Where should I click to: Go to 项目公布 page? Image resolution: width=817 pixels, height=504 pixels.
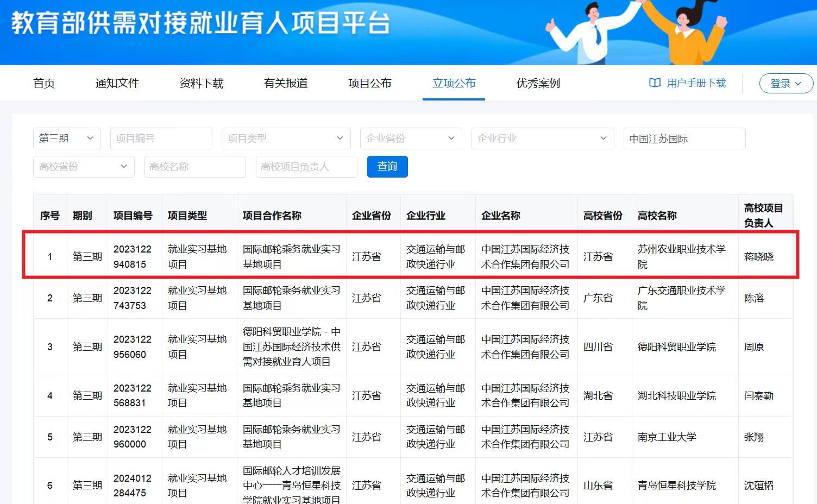click(370, 83)
